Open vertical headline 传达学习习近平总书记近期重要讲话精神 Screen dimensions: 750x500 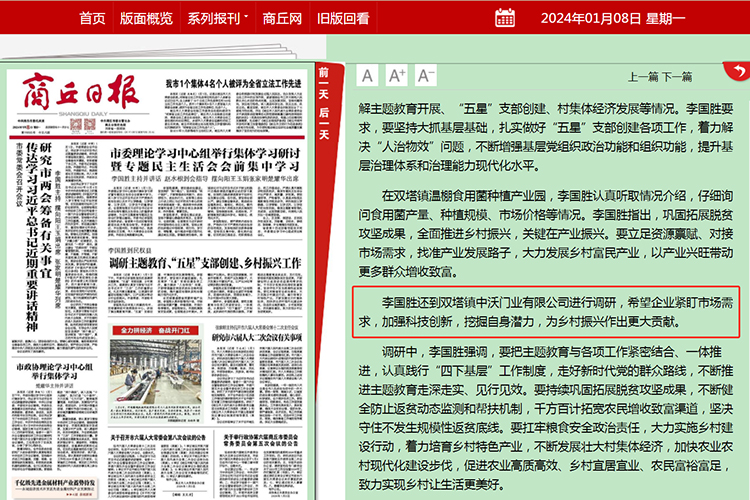pos(32,237)
